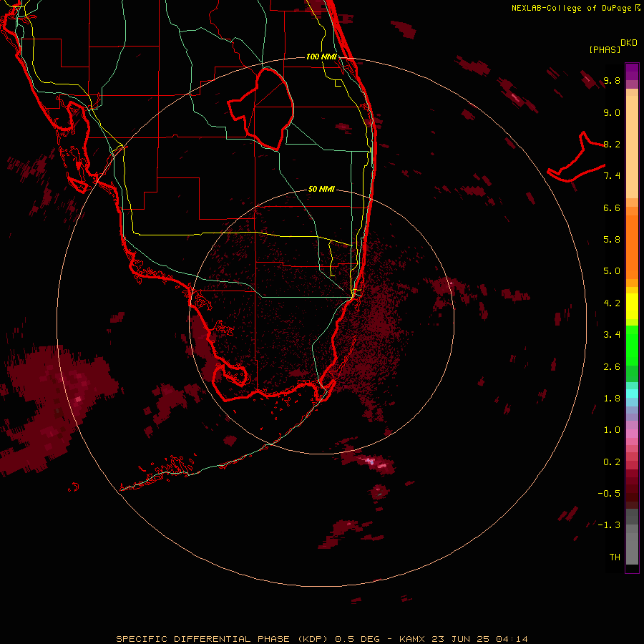Click the '100 NMI' range ring label
This screenshot has height=644, width=644.
pos(321,57)
